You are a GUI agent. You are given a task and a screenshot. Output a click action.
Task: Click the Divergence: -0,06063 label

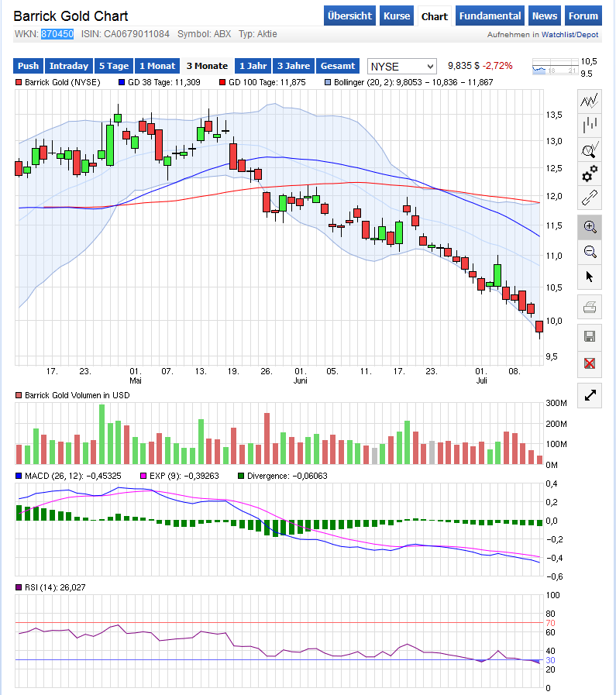(287, 476)
